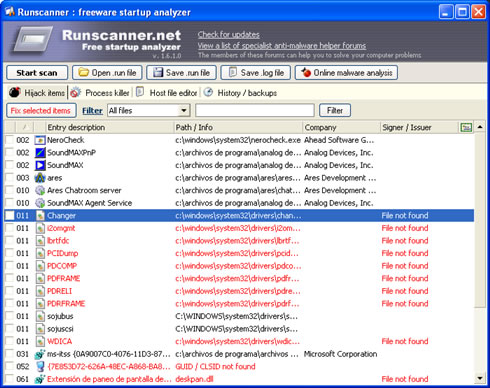The height and width of the screenshot is (388, 490).
Task: Open the All files filter dropdown
Action: 183,110
